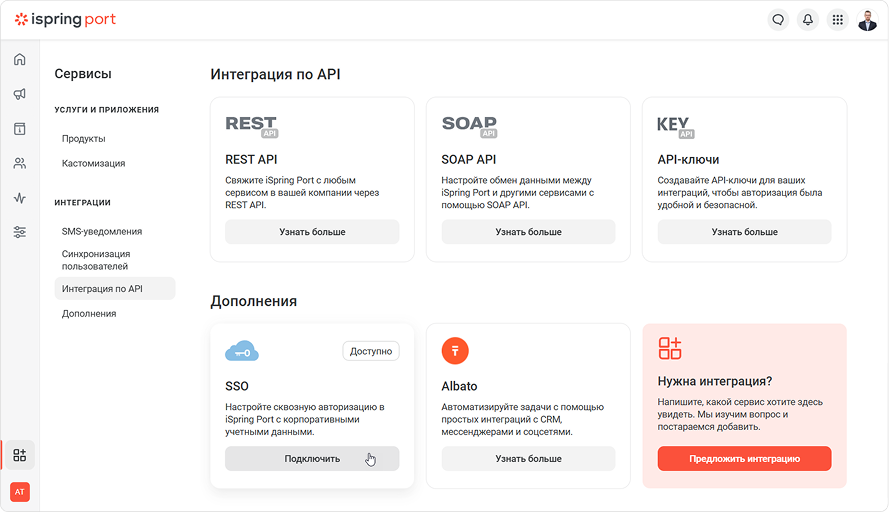Click the grid-plus icon in integration card

(670, 348)
